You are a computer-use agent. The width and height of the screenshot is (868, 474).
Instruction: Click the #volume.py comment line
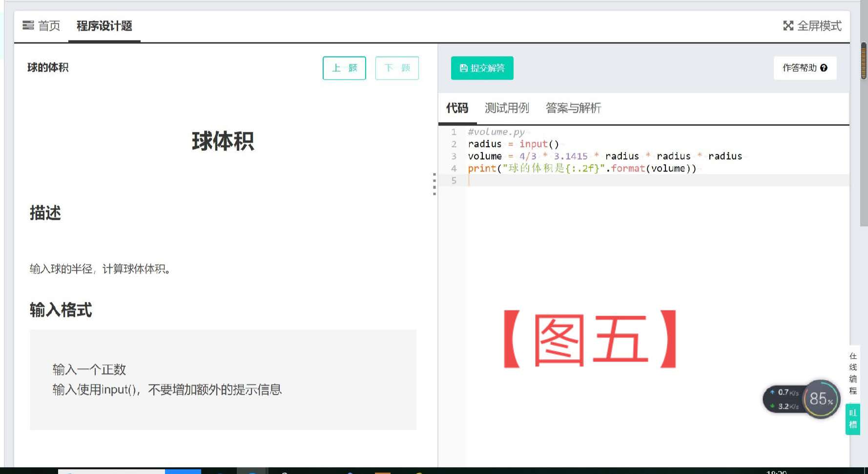pyautogui.click(x=496, y=132)
